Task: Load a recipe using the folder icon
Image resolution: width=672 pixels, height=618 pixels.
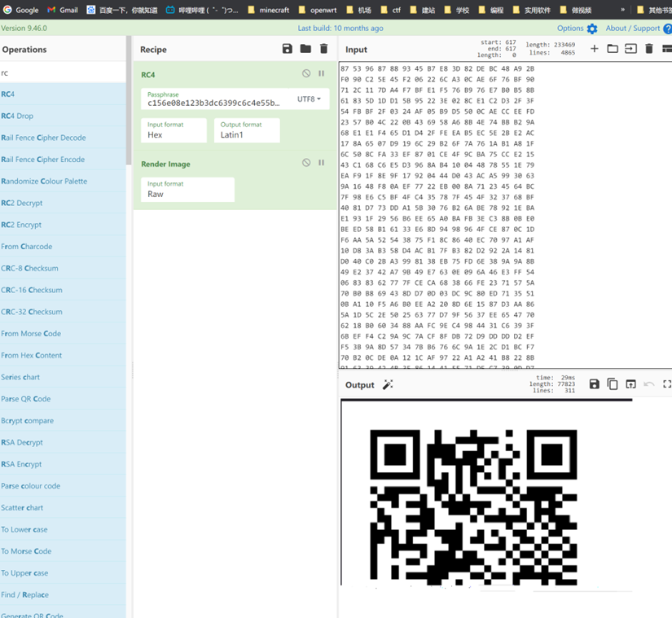Action: tap(305, 49)
